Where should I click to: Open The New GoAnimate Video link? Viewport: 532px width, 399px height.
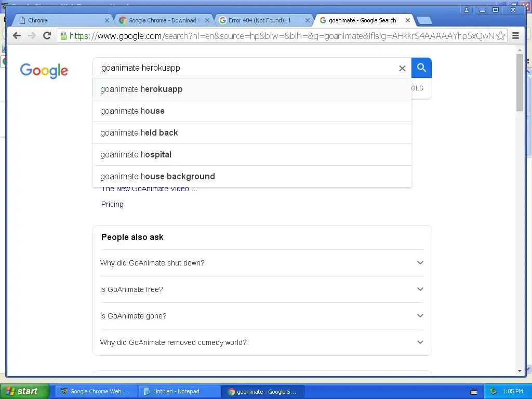pos(149,190)
